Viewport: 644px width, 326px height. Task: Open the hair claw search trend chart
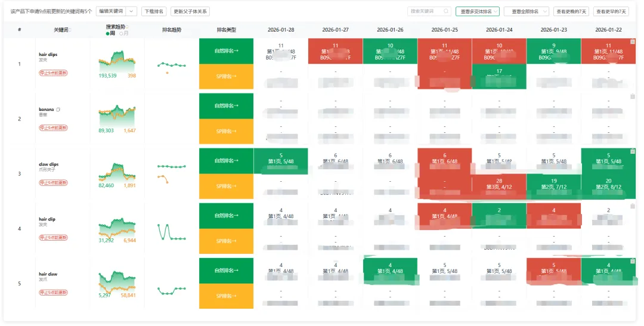click(117, 282)
